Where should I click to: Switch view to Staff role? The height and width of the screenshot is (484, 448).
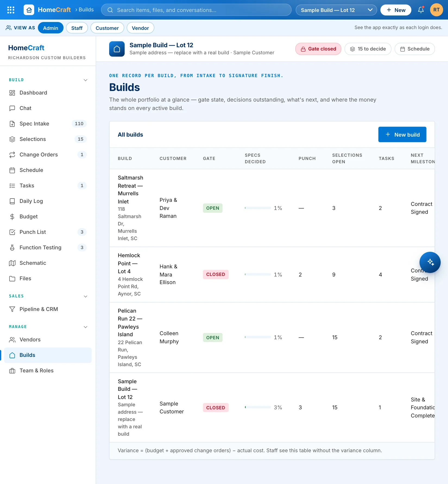(77, 28)
